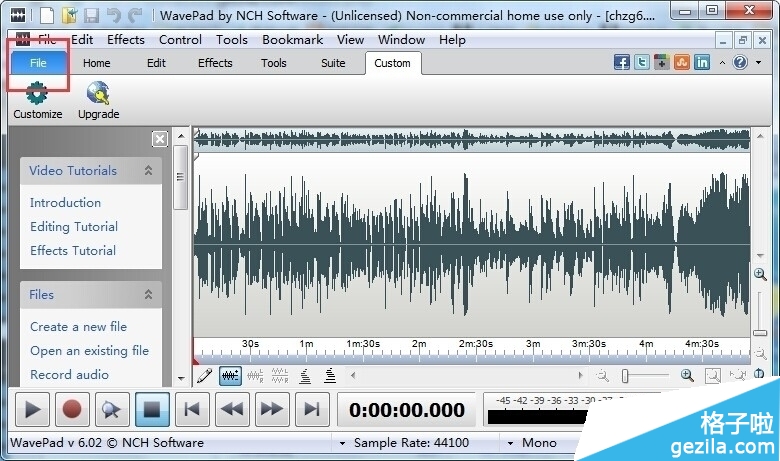Image resolution: width=780 pixels, height=461 pixels.
Task: Click the Scrub play button with magnifier
Action: [x=112, y=409]
